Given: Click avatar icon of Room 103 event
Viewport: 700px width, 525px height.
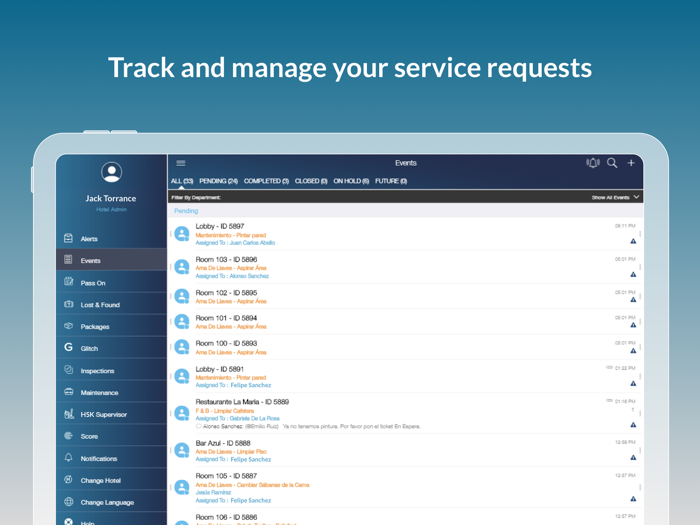Looking at the screenshot, I should click(182, 267).
